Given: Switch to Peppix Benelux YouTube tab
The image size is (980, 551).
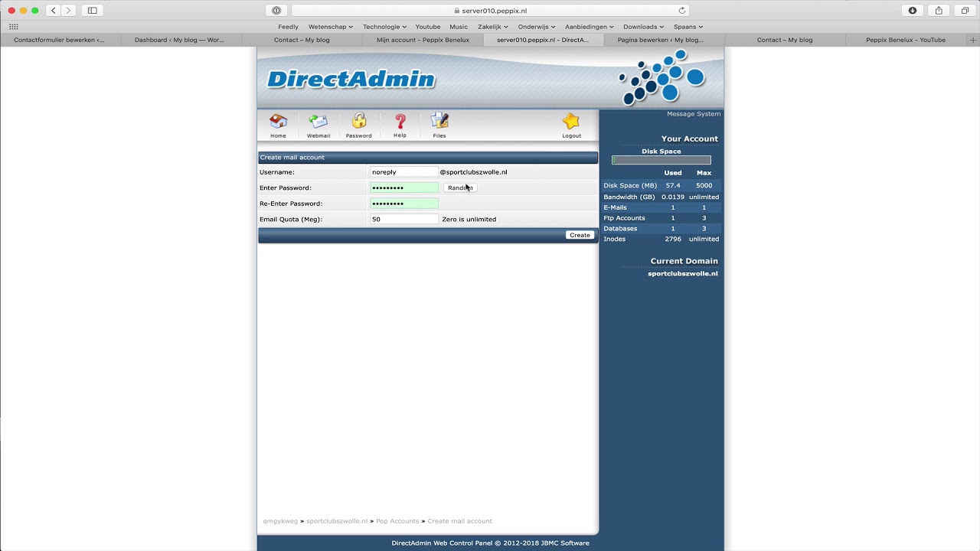Looking at the screenshot, I should coord(906,40).
